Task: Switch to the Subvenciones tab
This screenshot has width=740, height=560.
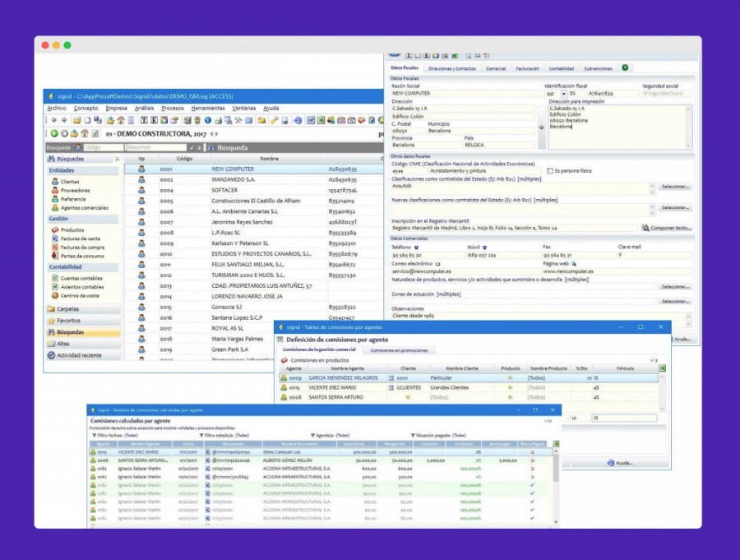Action: coord(598,68)
